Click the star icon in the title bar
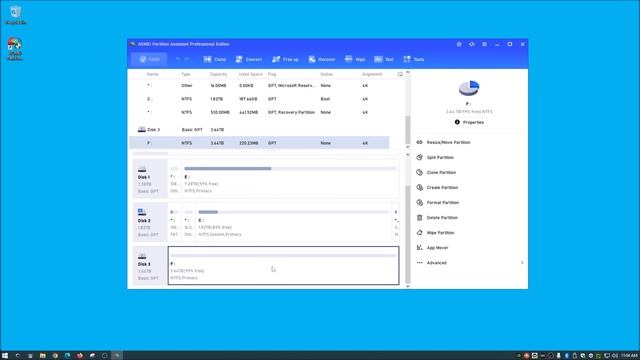The image size is (640, 360). 459,44
